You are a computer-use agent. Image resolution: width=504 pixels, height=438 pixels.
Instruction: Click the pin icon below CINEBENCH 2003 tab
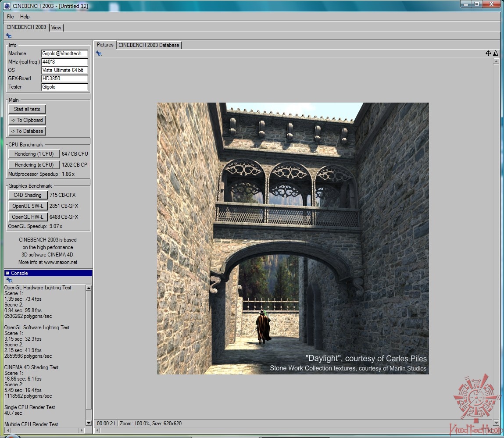9,36
